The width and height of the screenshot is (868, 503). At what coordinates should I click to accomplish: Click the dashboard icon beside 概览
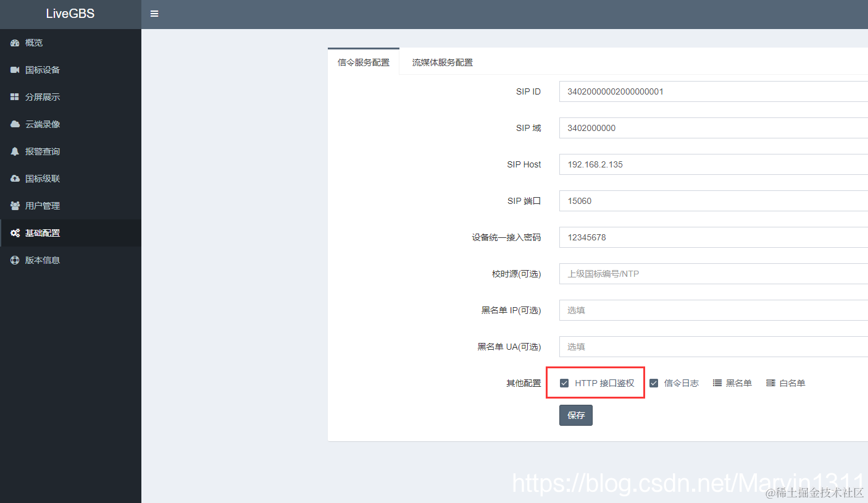point(15,43)
